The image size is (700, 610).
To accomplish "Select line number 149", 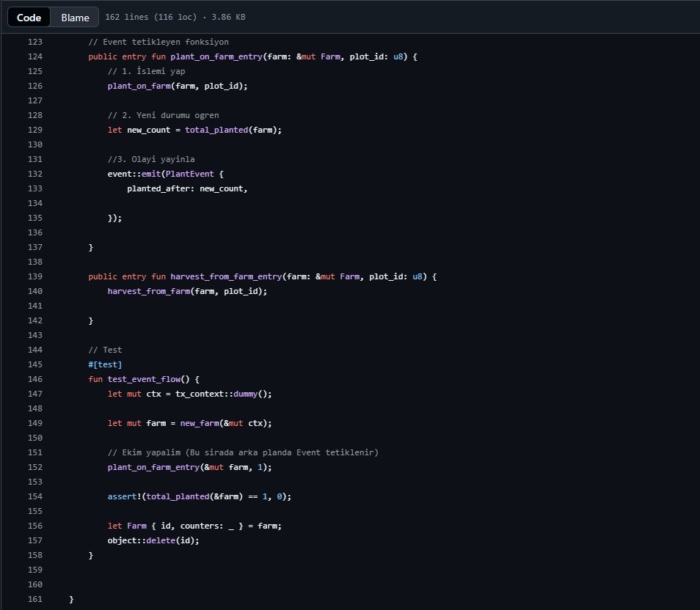I will point(34,423).
